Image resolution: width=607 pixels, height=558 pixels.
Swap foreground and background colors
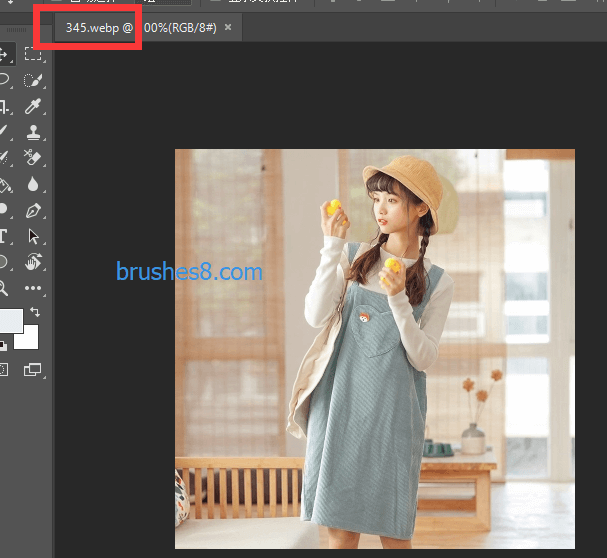pyautogui.click(x=35, y=313)
